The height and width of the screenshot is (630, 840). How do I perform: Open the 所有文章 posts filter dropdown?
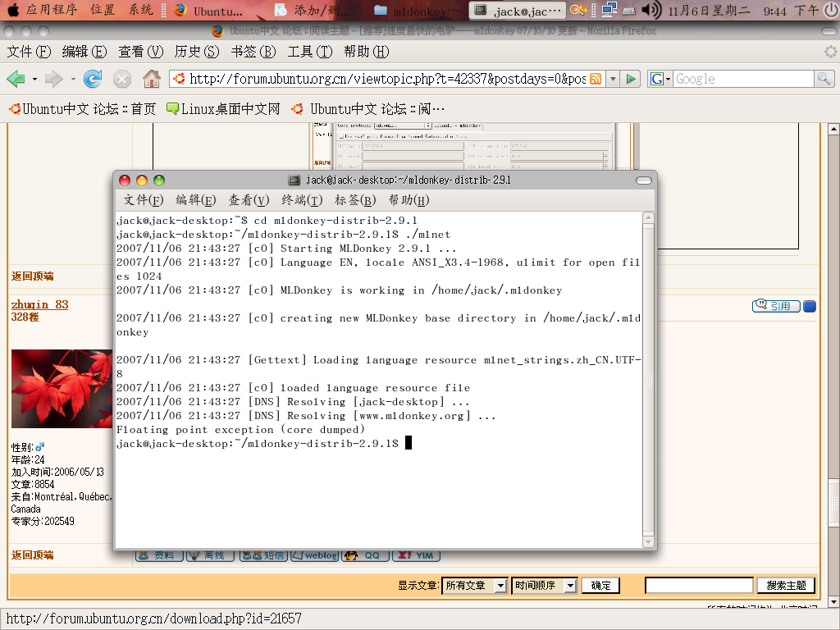click(x=475, y=586)
